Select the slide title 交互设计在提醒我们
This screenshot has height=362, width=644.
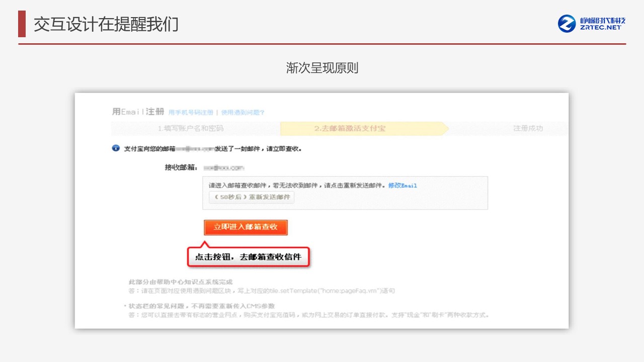click(x=106, y=24)
